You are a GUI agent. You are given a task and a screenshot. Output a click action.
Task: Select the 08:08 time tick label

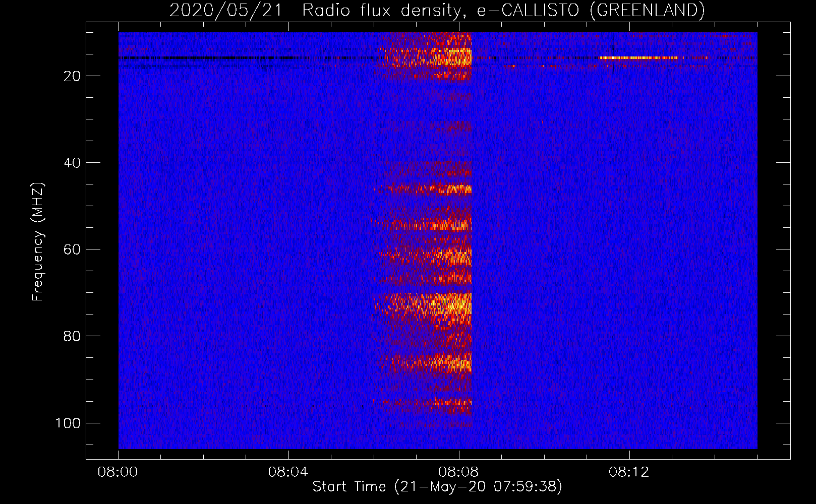pyautogui.click(x=458, y=472)
